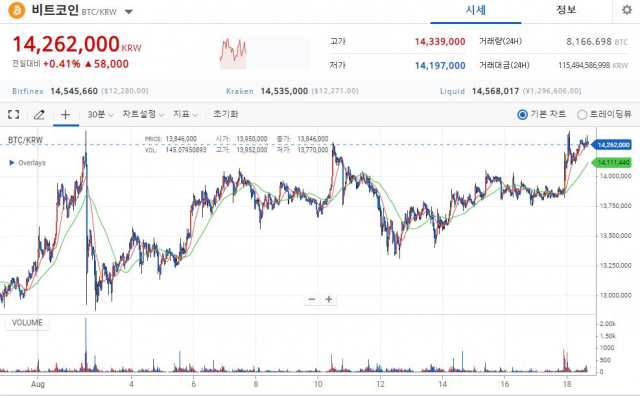Click the VOLUME panel label
Viewport: 640px width, 396px height.
pos(27,323)
